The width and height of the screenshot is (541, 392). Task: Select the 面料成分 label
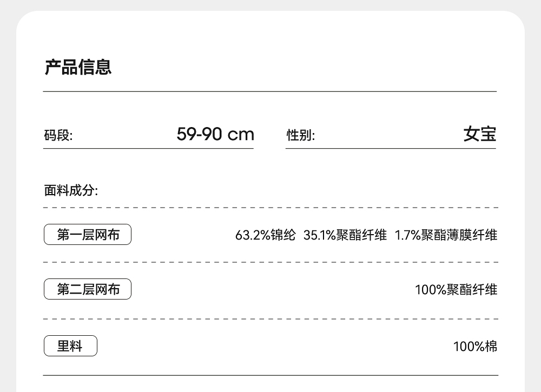[x=71, y=191]
